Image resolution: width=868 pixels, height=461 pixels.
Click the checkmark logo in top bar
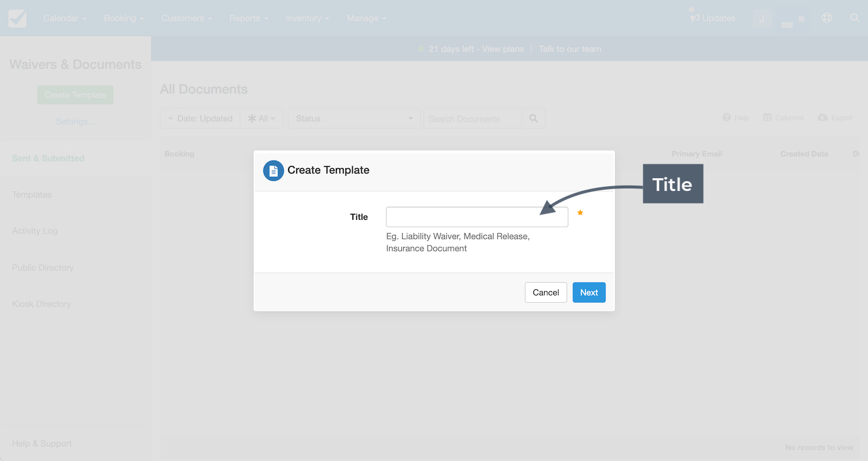(18, 18)
